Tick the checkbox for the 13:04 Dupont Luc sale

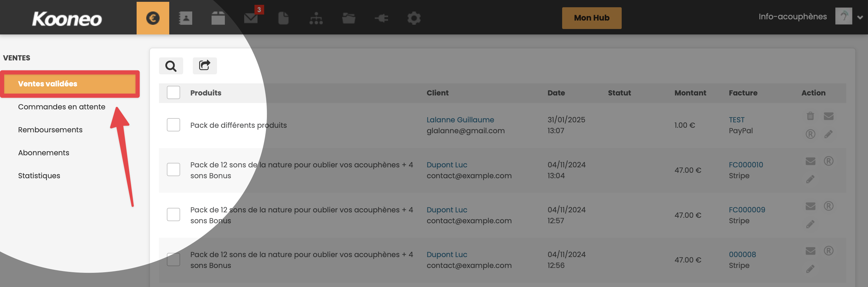(173, 170)
